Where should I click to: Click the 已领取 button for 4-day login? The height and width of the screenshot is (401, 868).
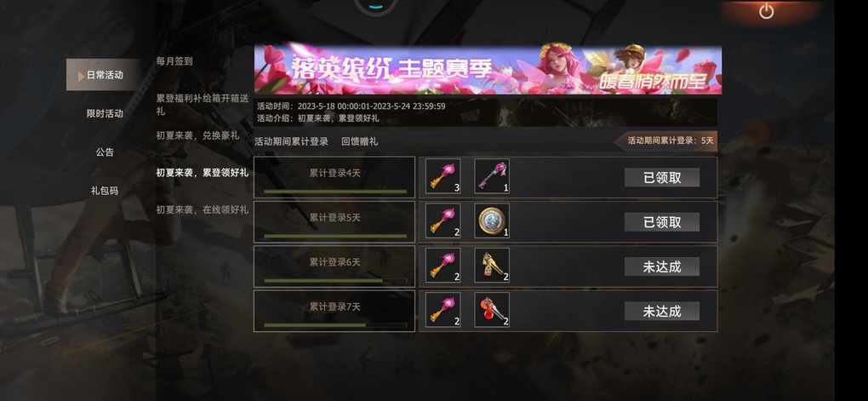click(662, 177)
